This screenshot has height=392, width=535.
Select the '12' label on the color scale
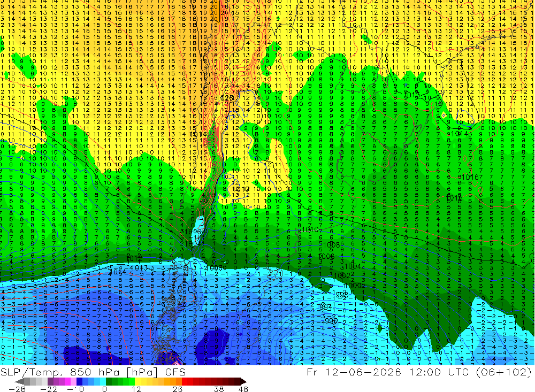pos(136,389)
